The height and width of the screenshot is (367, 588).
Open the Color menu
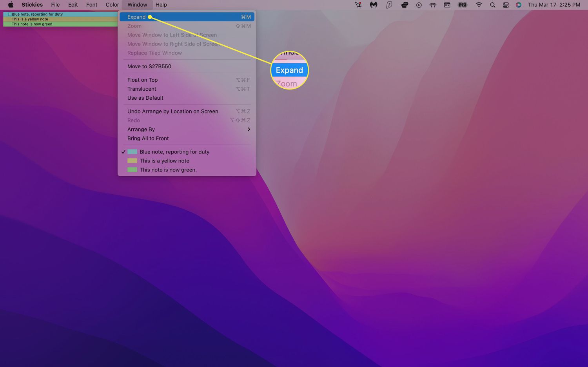112,5
